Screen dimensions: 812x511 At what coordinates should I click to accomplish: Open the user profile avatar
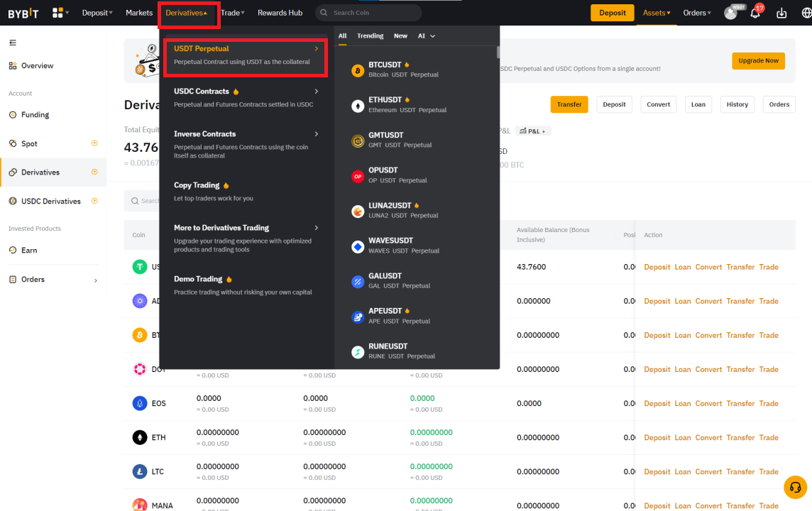coord(730,13)
